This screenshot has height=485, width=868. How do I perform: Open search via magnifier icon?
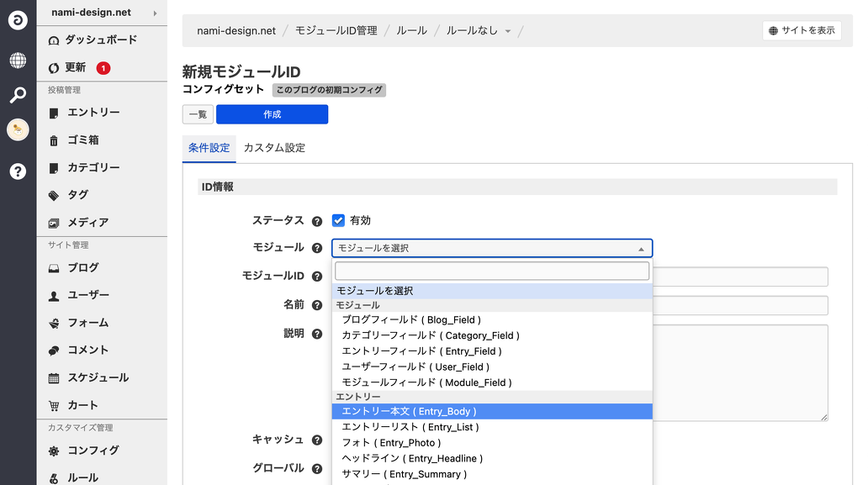18,95
